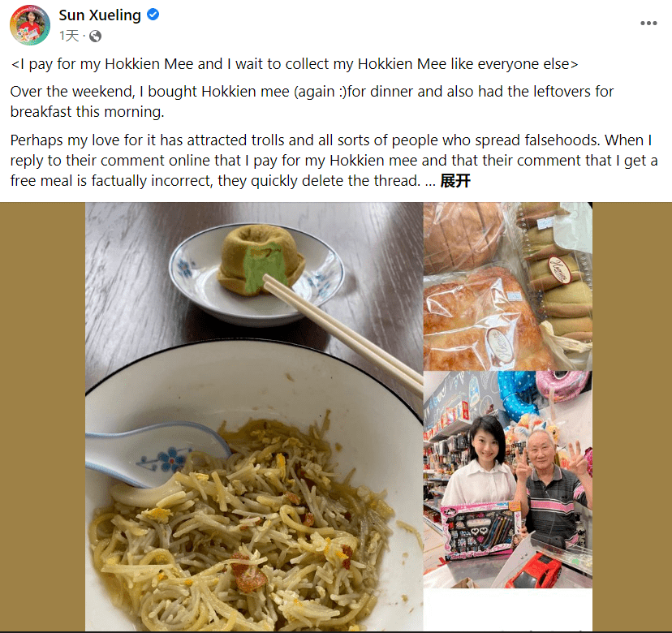Click the red toy car in photo

coord(534,571)
